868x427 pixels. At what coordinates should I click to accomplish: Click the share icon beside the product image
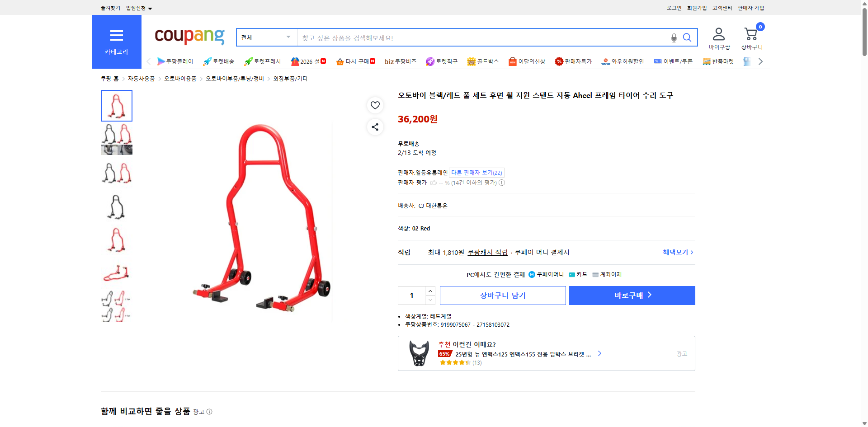click(375, 127)
